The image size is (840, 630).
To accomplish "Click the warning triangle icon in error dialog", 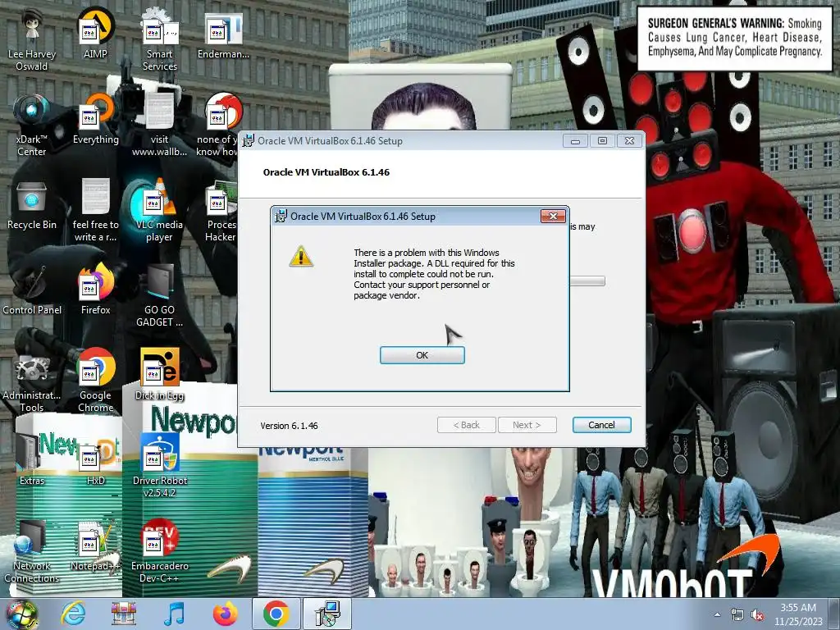I will 301,256.
